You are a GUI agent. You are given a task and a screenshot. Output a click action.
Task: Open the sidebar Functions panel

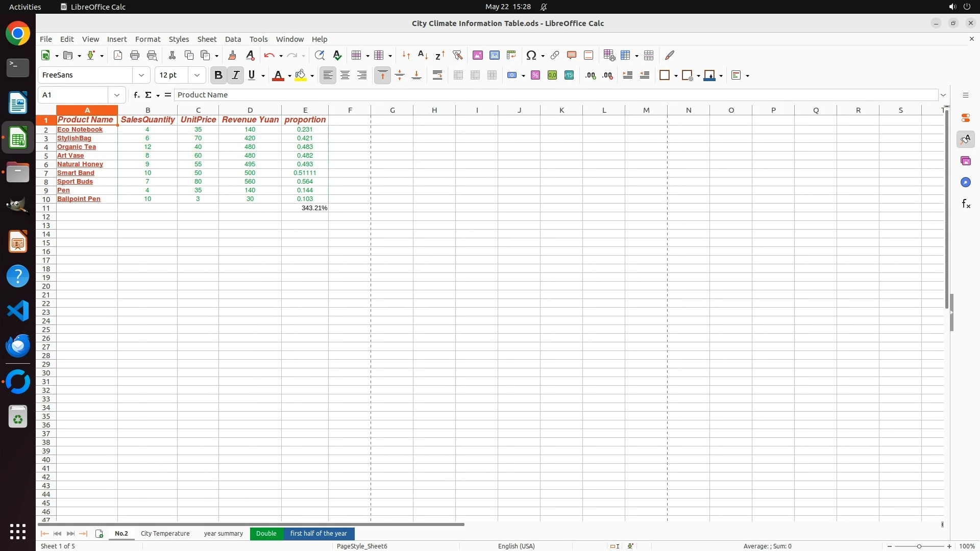point(966,204)
